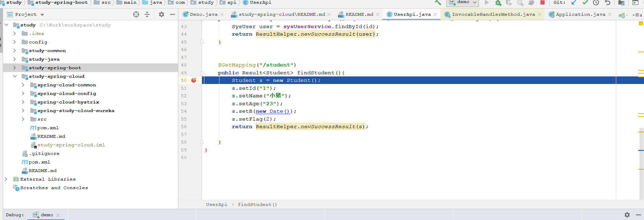Open Debug panel settings gear

(627, 215)
